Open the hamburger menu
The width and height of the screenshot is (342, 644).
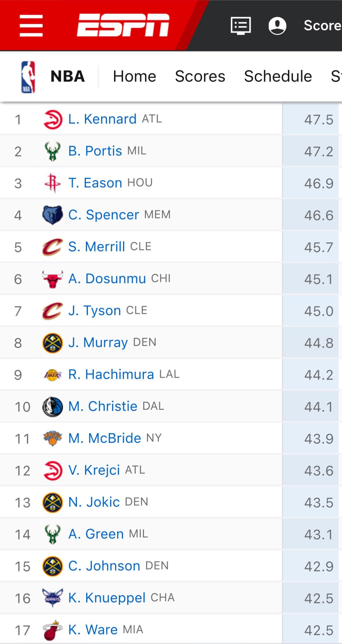click(x=31, y=25)
